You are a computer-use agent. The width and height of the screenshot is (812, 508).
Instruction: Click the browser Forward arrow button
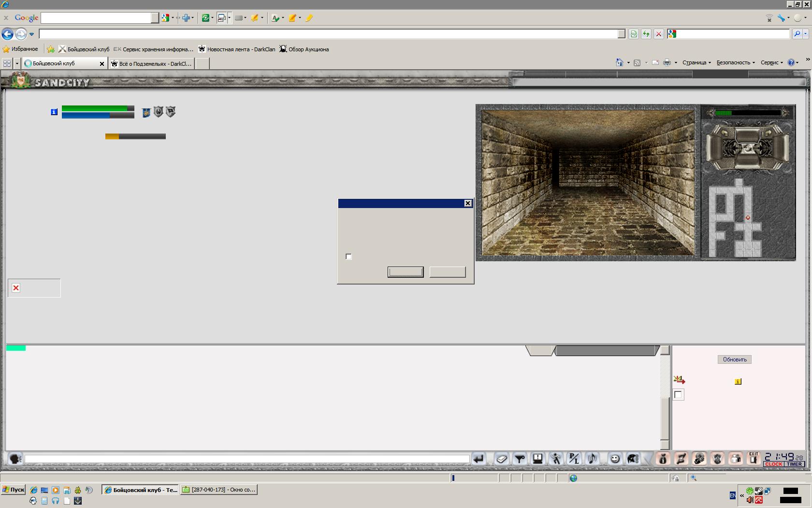[21, 34]
